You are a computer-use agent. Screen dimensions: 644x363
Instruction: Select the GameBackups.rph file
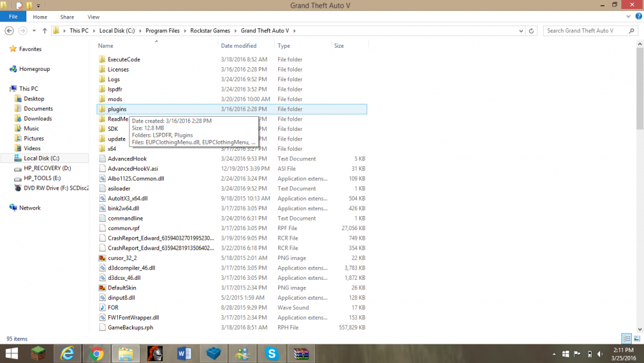click(130, 328)
